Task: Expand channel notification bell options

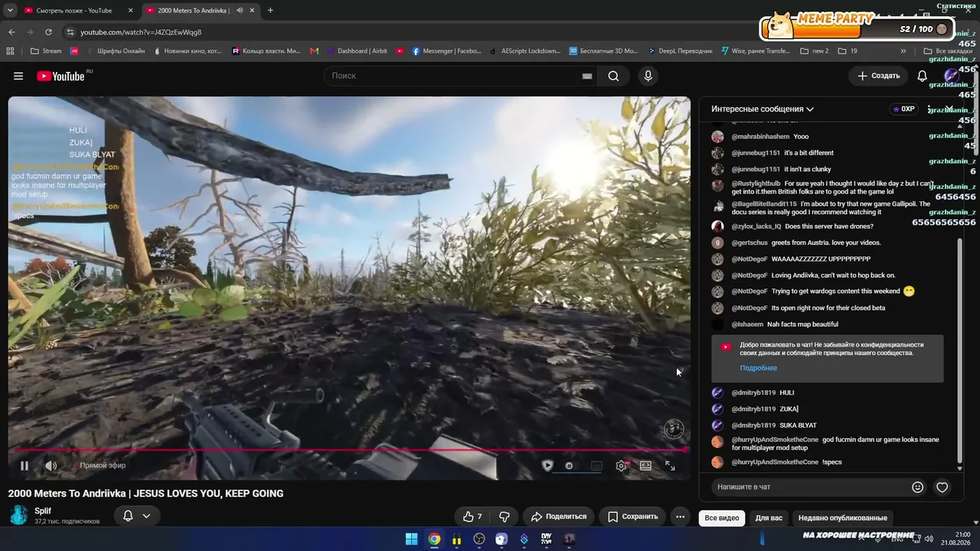Action: 137,516
